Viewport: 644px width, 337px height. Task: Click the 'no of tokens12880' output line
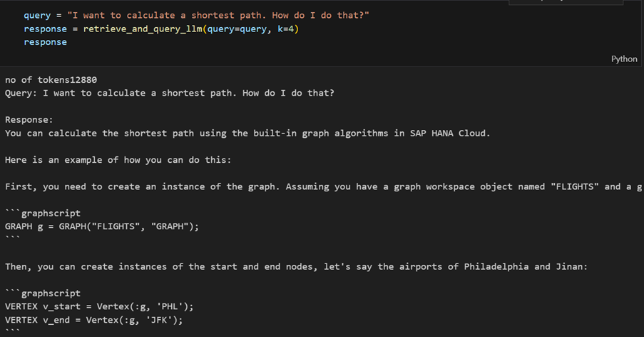(x=51, y=80)
